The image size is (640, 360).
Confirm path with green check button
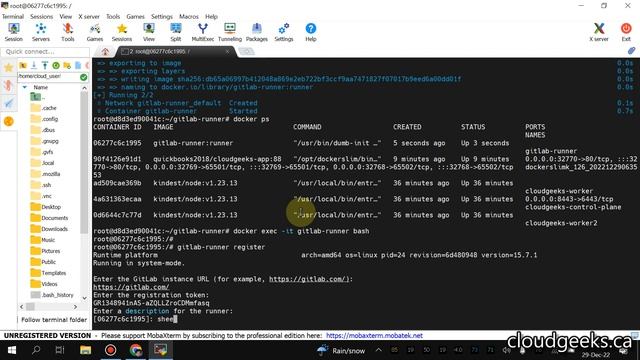coord(84,77)
